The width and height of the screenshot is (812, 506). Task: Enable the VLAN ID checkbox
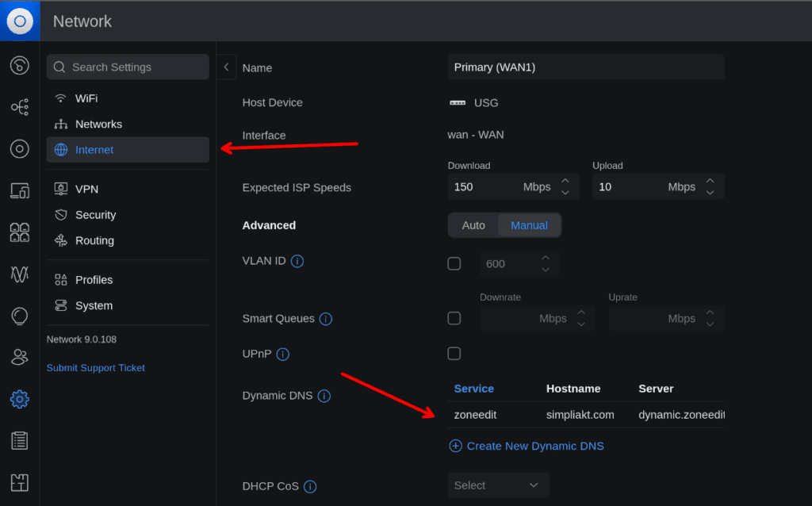pyautogui.click(x=454, y=263)
